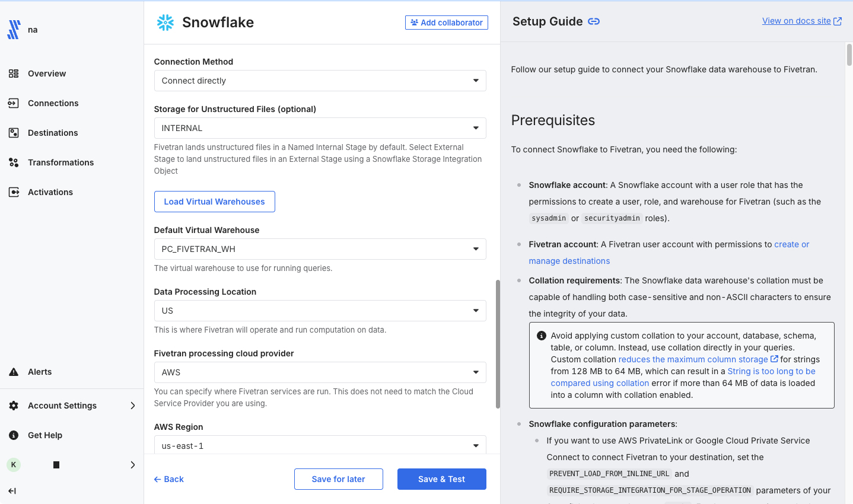Click the Connections sidebar icon

[x=14, y=103]
